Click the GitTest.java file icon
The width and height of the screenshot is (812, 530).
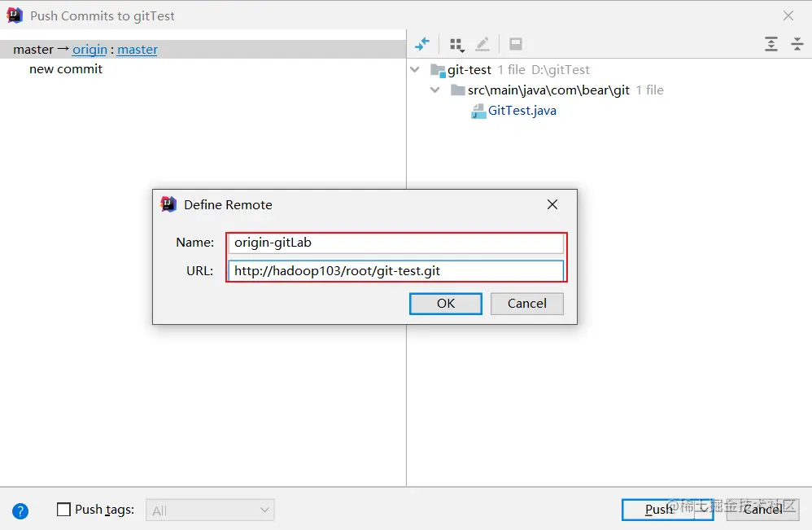pos(478,111)
